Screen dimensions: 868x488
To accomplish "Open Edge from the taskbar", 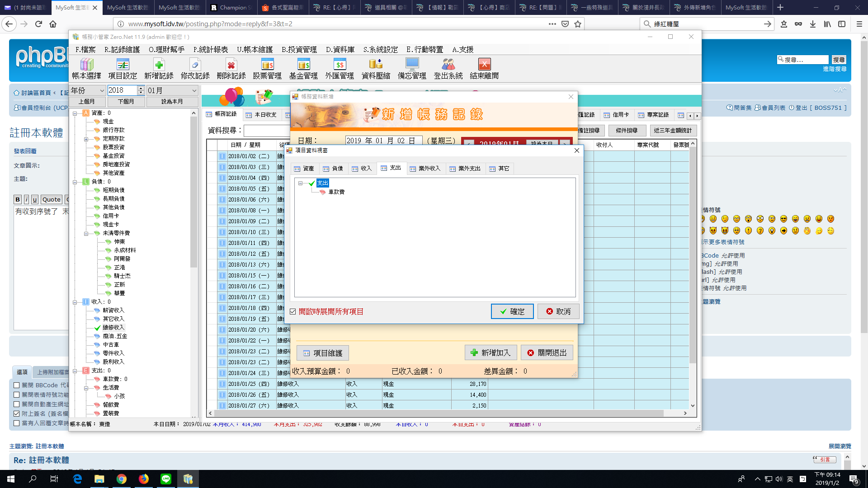I will click(77, 479).
